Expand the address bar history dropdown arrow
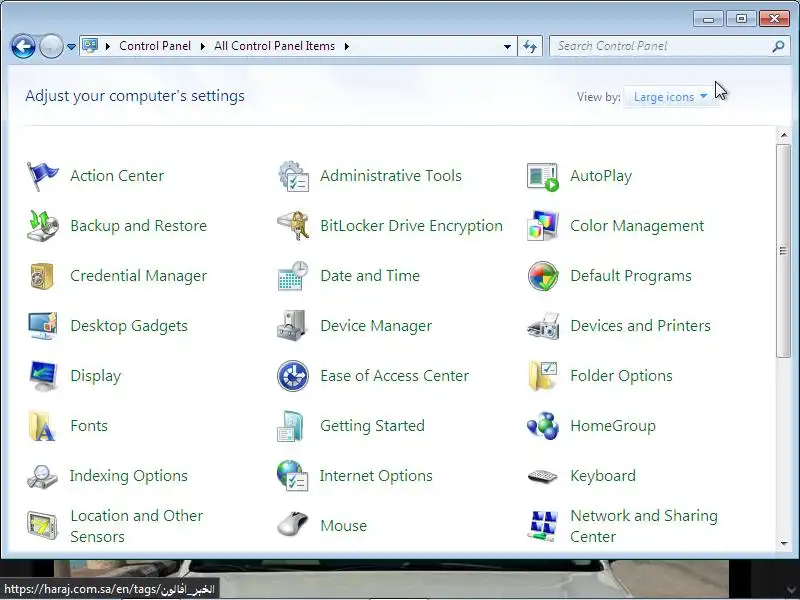Screen dimensions: 800x600 pyautogui.click(x=507, y=46)
